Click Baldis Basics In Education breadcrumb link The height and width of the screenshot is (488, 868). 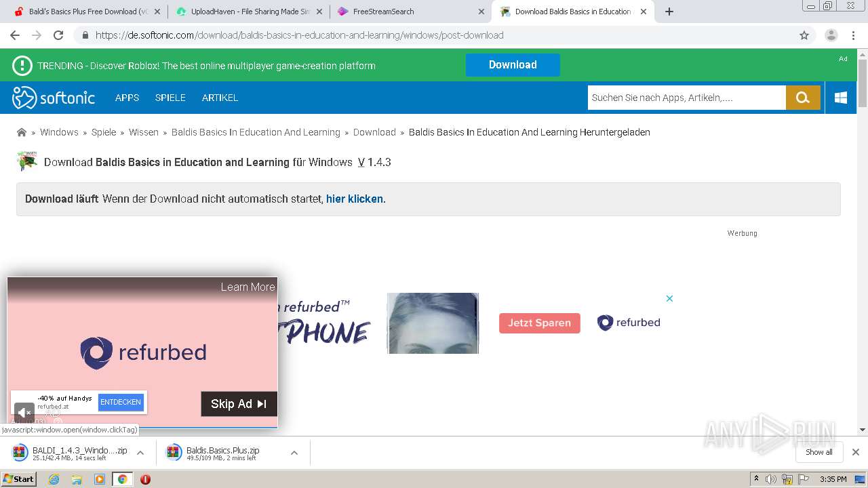pos(256,132)
